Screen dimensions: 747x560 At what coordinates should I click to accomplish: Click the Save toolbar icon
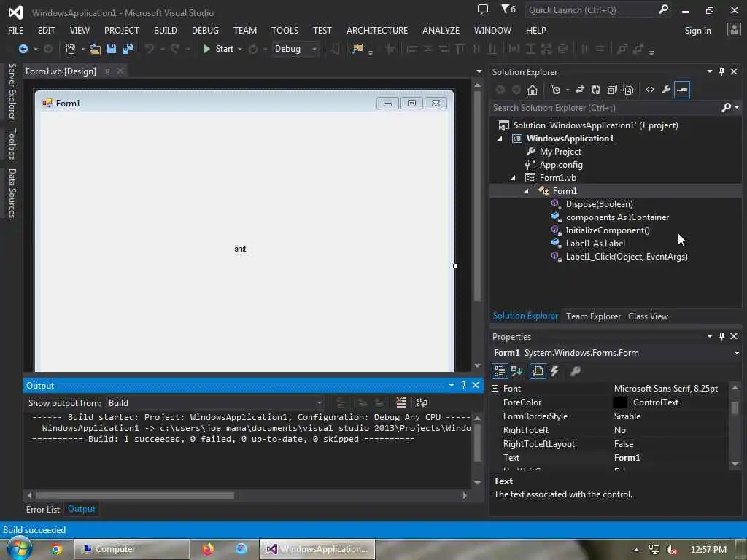point(112,49)
